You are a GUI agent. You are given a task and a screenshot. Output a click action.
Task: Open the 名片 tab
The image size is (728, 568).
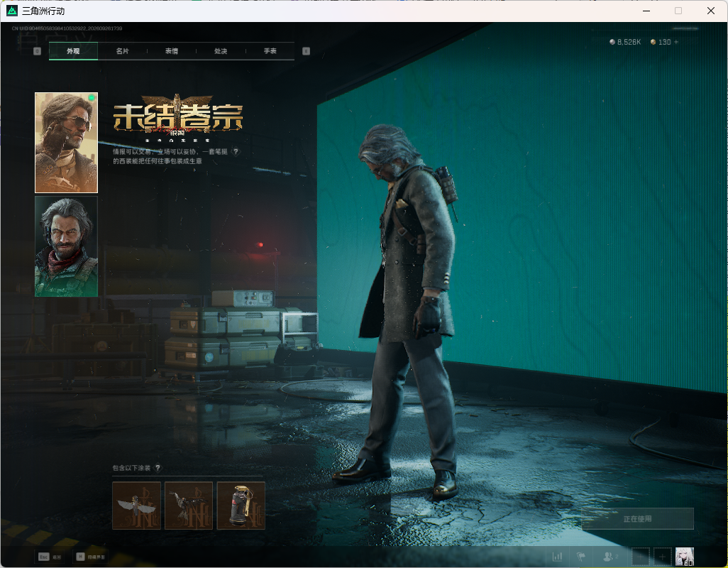123,51
